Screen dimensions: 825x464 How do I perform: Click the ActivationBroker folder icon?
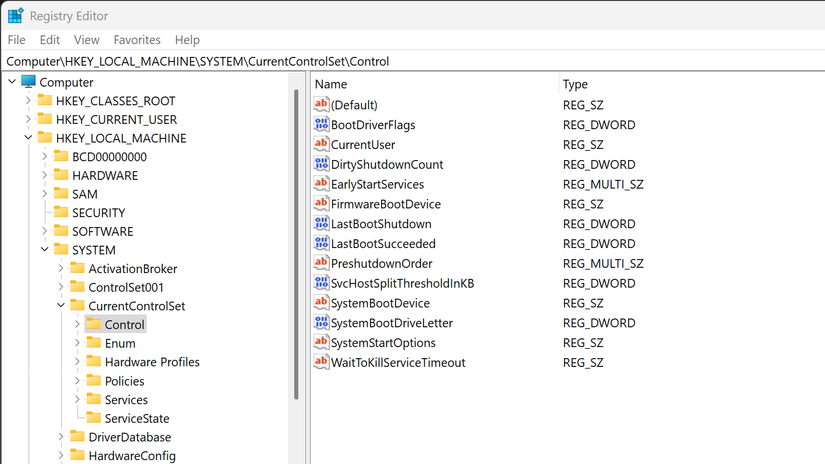coord(78,268)
